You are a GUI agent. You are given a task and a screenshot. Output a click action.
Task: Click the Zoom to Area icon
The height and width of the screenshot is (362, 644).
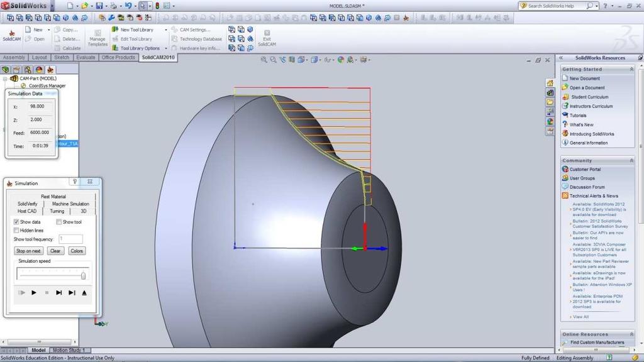273,60
